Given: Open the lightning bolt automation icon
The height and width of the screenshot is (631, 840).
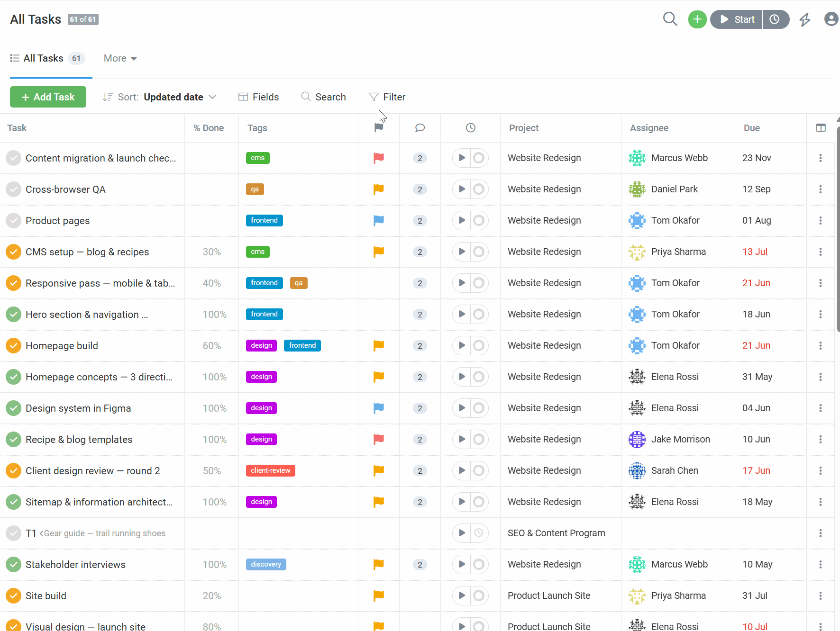Looking at the screenshot, I should point(804,19).
